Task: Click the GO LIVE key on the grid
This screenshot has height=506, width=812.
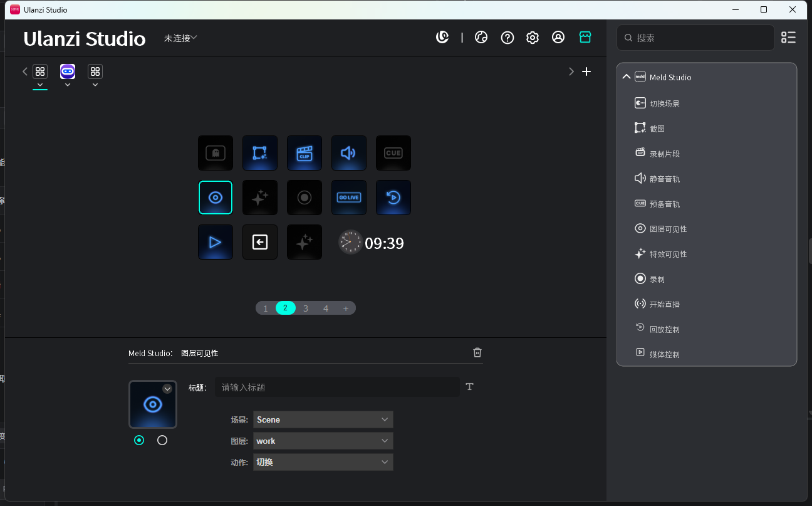Action: click(x=348, y=198)
